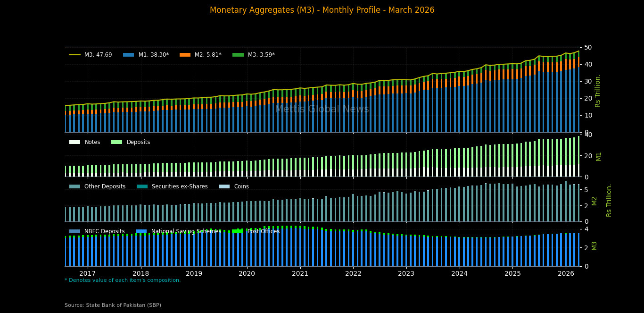Click the white Notes legend swatch
The width and height of the screenshot is (644, 313).
[74, 142]
